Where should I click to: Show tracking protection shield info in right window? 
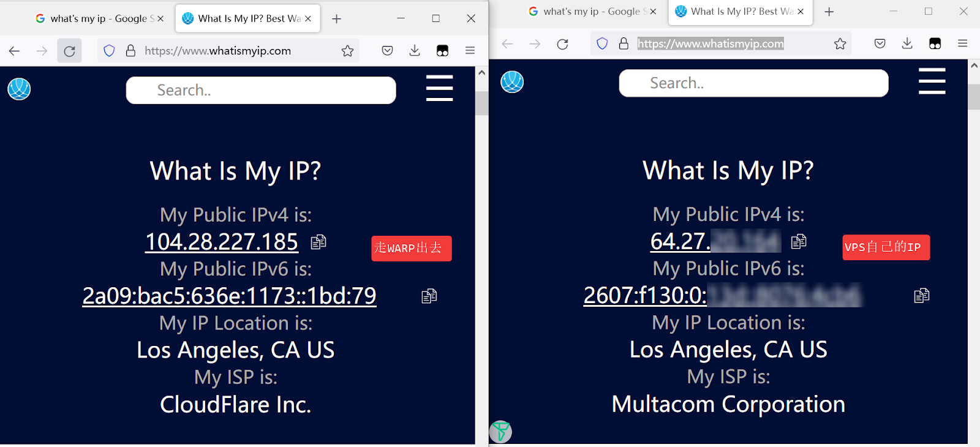coord(602,43)
